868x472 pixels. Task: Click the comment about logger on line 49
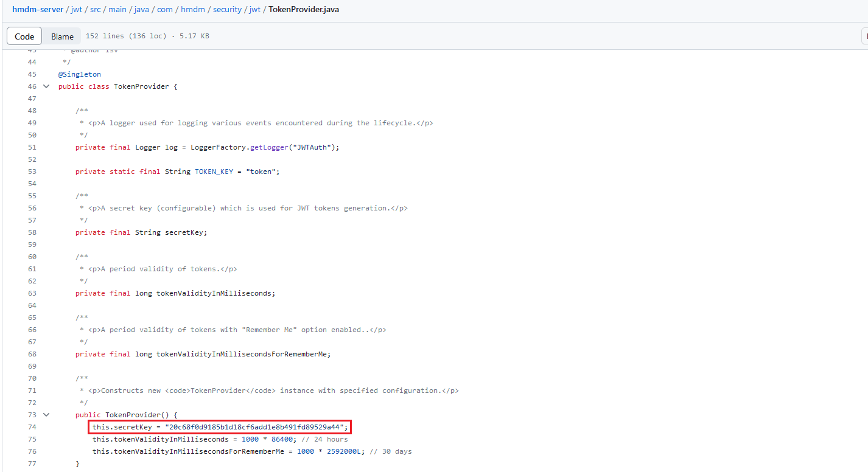256,123
